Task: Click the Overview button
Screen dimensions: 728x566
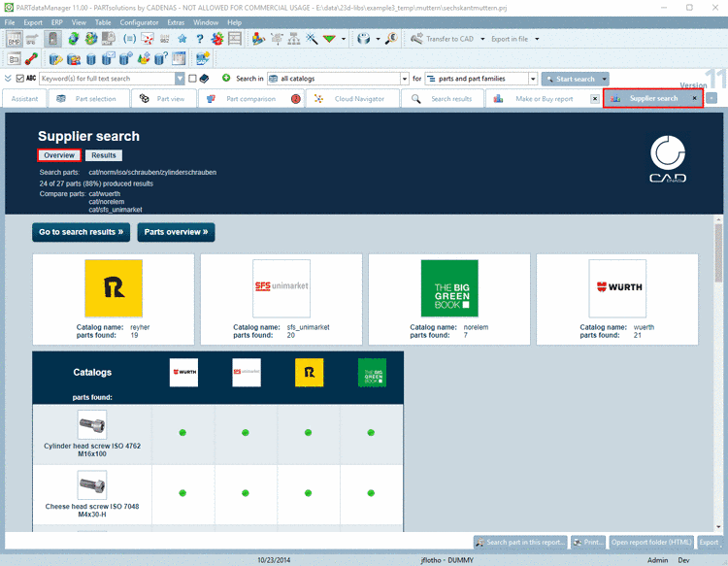Action: [x=59, y=155]
